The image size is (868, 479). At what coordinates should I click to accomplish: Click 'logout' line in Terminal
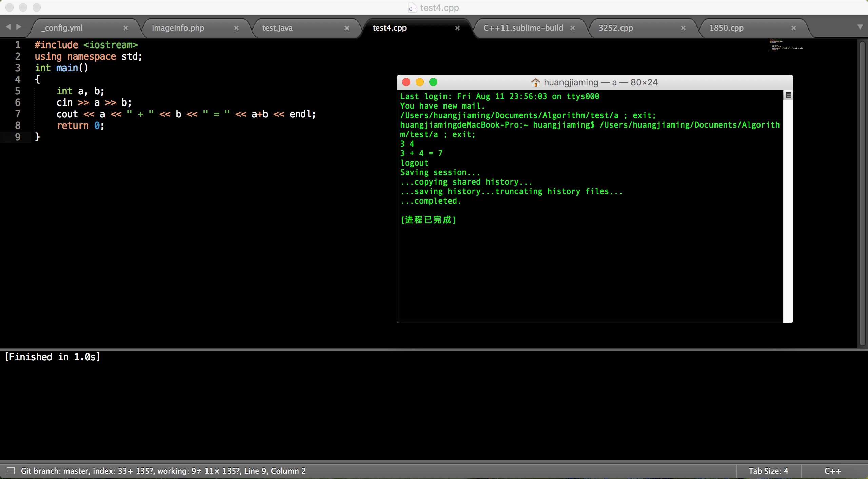coord(414,163)
